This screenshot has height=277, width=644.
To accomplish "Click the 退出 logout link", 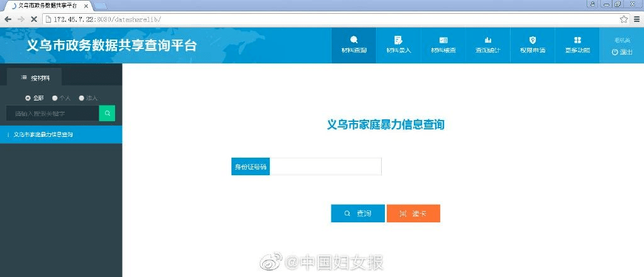I will [x=622, y=52].
